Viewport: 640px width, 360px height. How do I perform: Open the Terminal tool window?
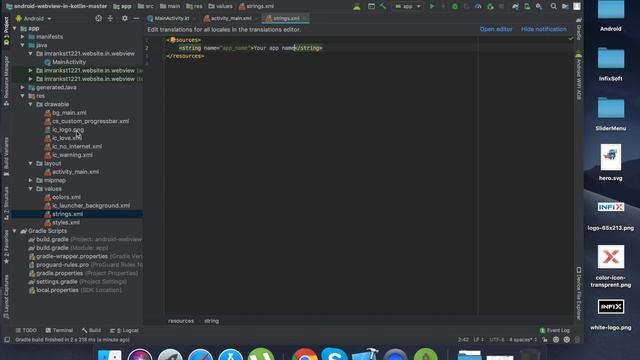coord(59,330)
